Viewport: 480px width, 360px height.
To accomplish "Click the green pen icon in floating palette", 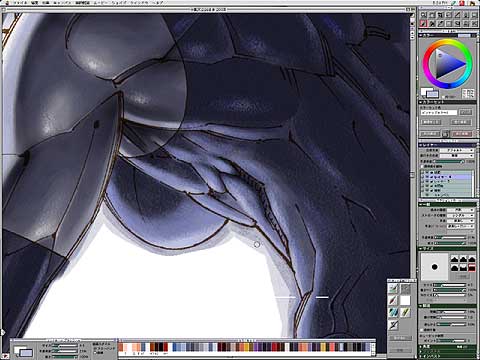I will pos(405,312).
